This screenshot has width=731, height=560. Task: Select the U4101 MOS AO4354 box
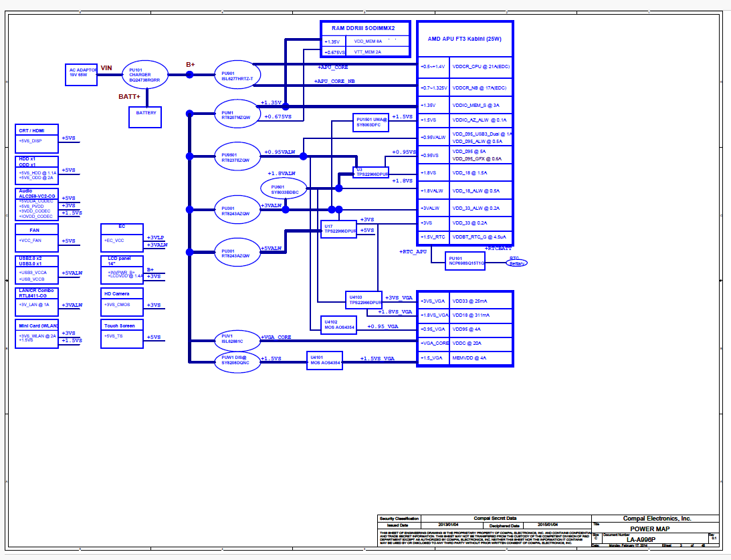[324, 361]
